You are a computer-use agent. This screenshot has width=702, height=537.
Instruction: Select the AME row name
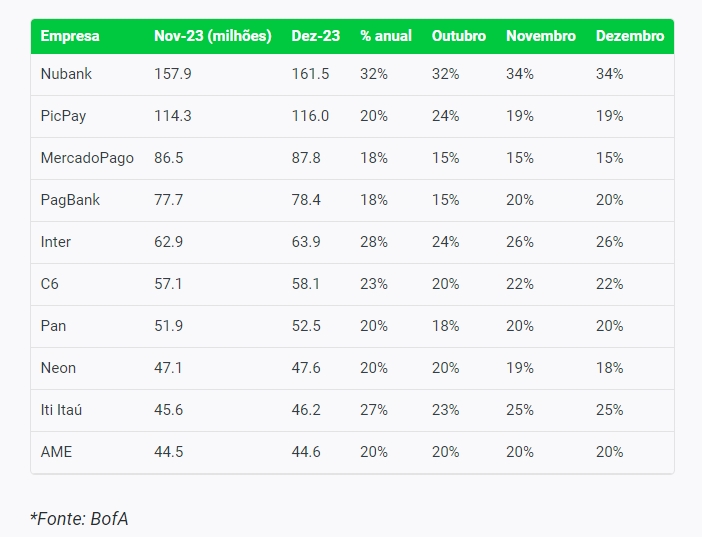[56, 452]
